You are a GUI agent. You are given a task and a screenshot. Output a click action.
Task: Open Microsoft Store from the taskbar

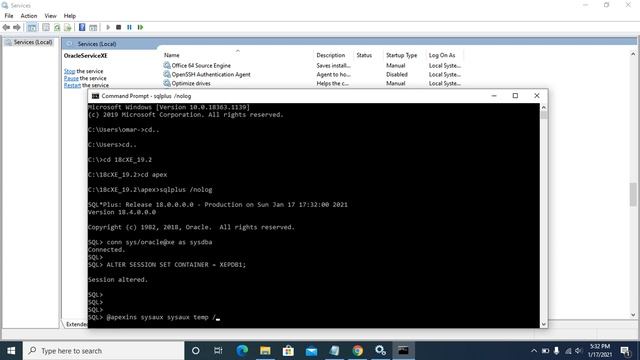(x=288, y=351)
